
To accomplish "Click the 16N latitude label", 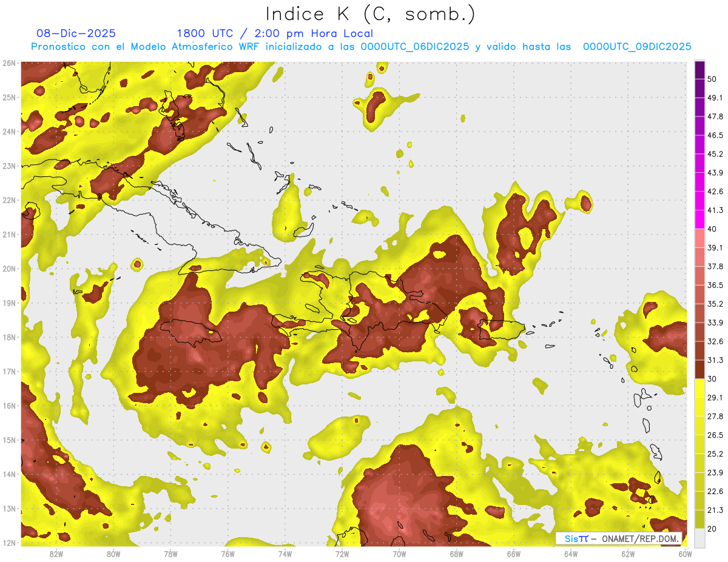I will [x=8, y=406].
